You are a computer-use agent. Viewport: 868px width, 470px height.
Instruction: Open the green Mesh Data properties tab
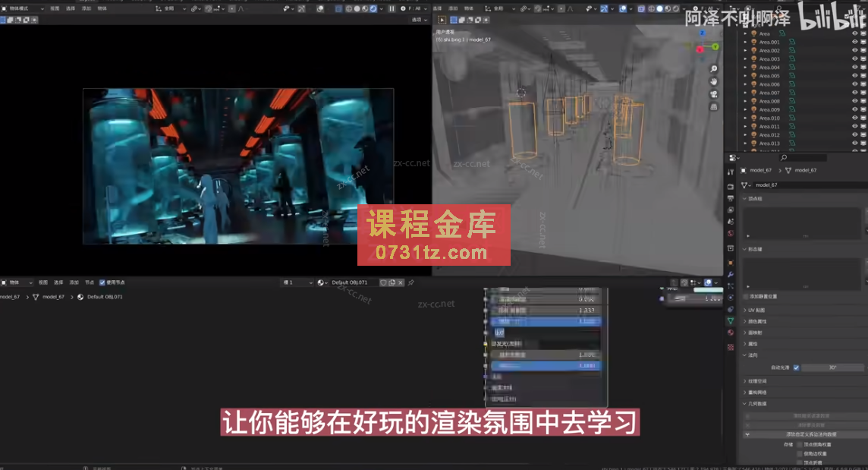coord(731,321)
